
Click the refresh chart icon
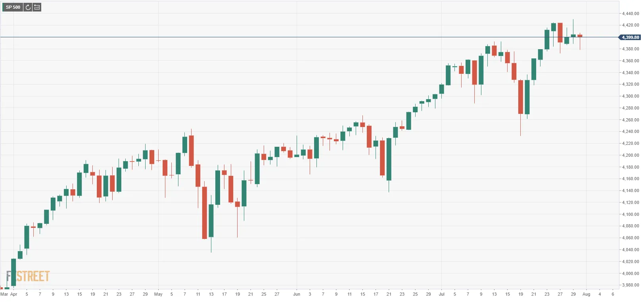pos(28,7)
